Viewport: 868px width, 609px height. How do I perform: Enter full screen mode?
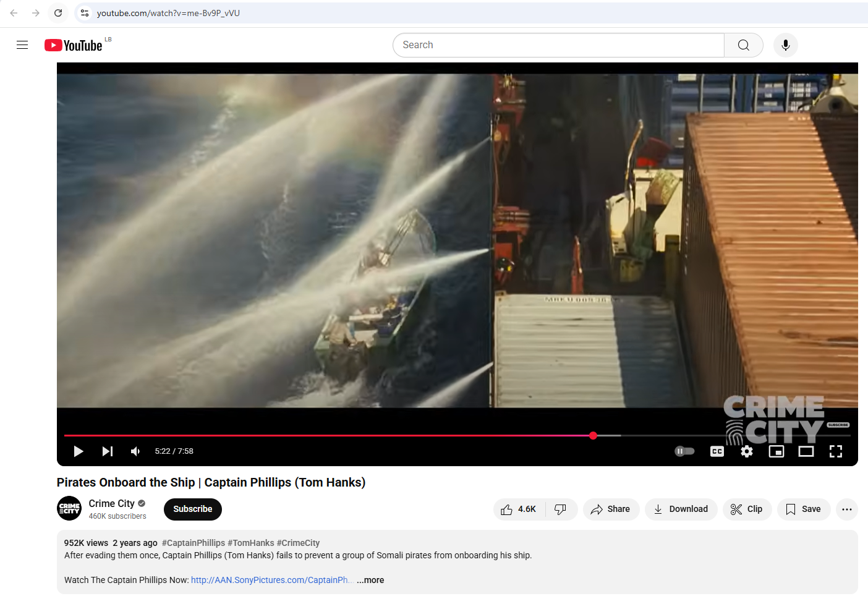[836, 451]
